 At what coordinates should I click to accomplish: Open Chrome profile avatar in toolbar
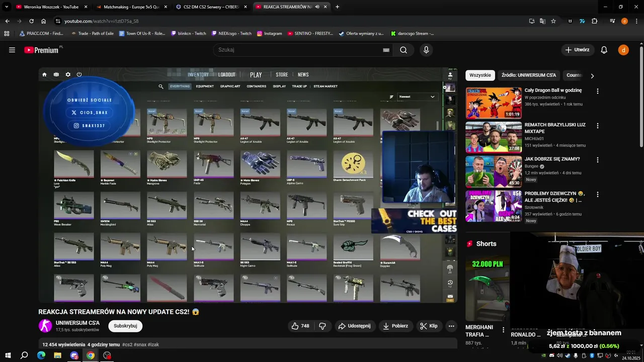point(624,21)
